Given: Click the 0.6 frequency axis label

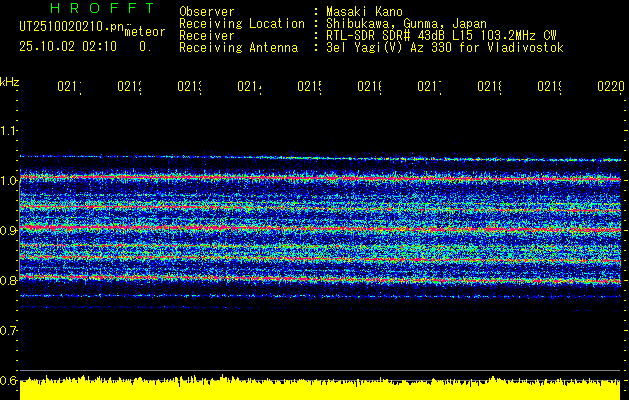Looking at the screenshot, I should pyautogui.click(x=8, y=380).
